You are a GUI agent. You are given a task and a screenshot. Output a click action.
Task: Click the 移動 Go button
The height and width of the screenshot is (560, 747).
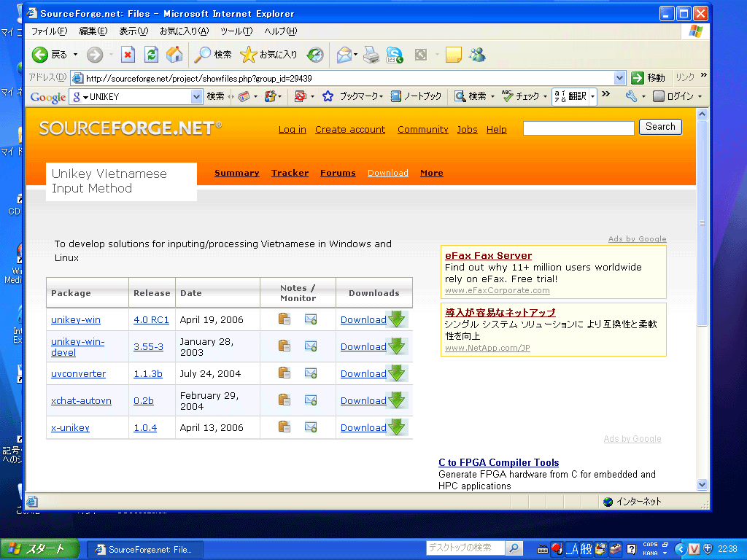point(648,77)
